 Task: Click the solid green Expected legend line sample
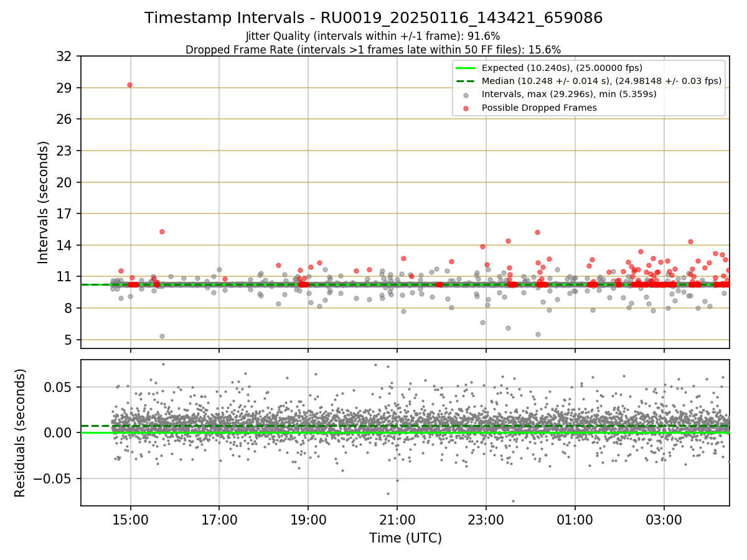466,68
